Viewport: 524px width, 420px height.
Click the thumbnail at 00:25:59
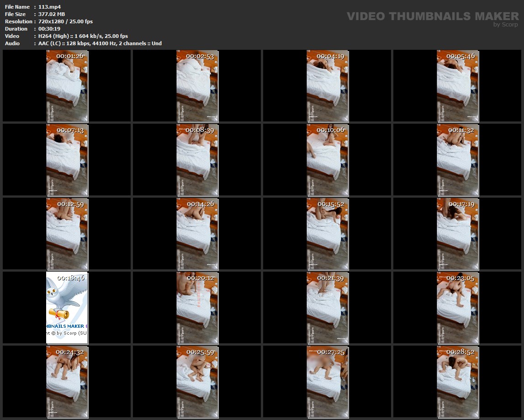(x=197, y=381)
